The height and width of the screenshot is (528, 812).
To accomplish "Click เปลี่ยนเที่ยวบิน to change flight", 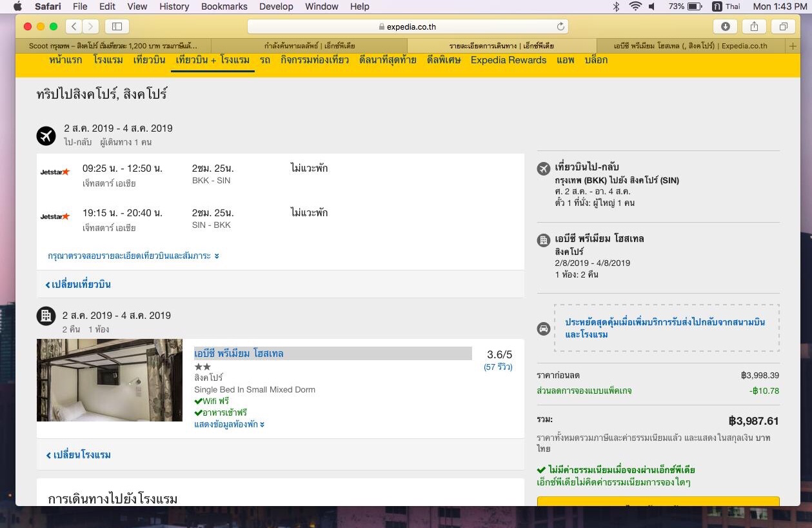I will point(79,285).
